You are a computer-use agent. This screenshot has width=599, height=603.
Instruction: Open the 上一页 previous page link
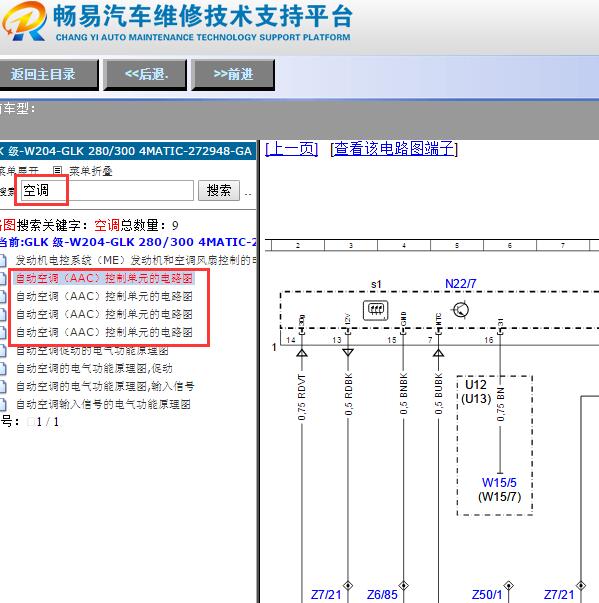click(x=291, y=149)
